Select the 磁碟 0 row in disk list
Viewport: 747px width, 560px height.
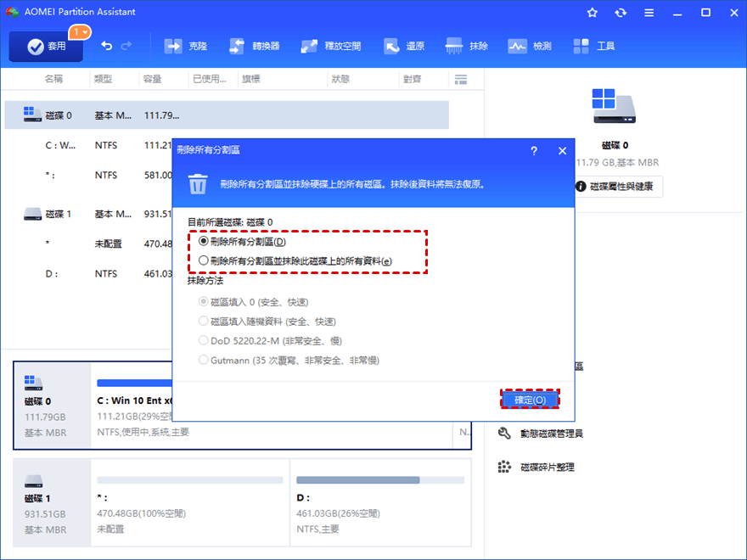(227, 115)
